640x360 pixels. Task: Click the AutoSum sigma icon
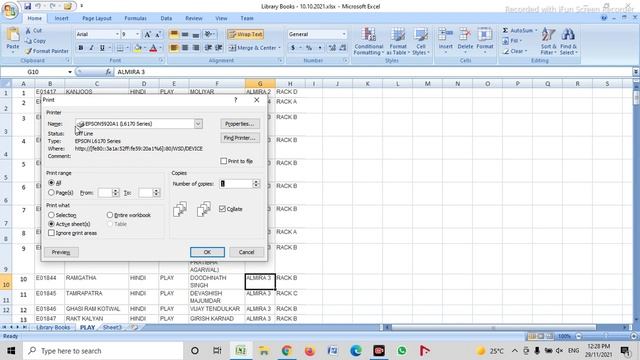[x=505, y=31]
